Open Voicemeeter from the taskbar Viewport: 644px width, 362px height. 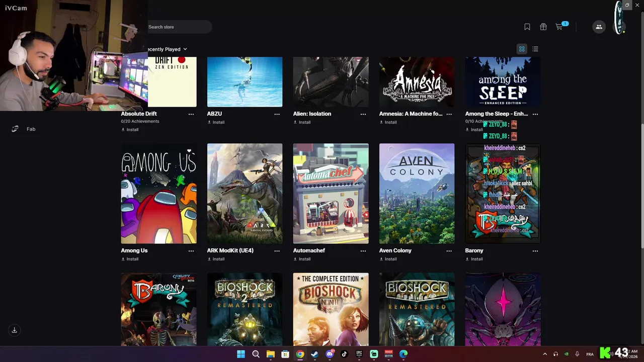[x=388, y=354]
